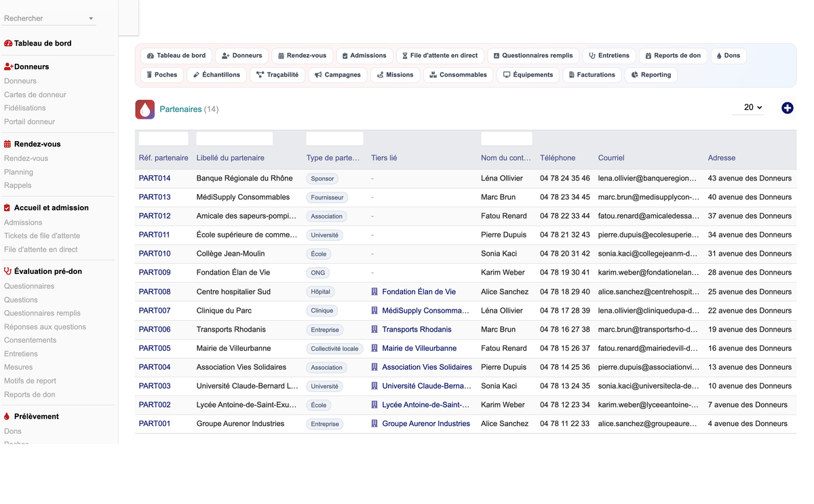Screen dimensions: 814x504
Task: Open Planning in the sidebar
Action: tap(18, 172)
